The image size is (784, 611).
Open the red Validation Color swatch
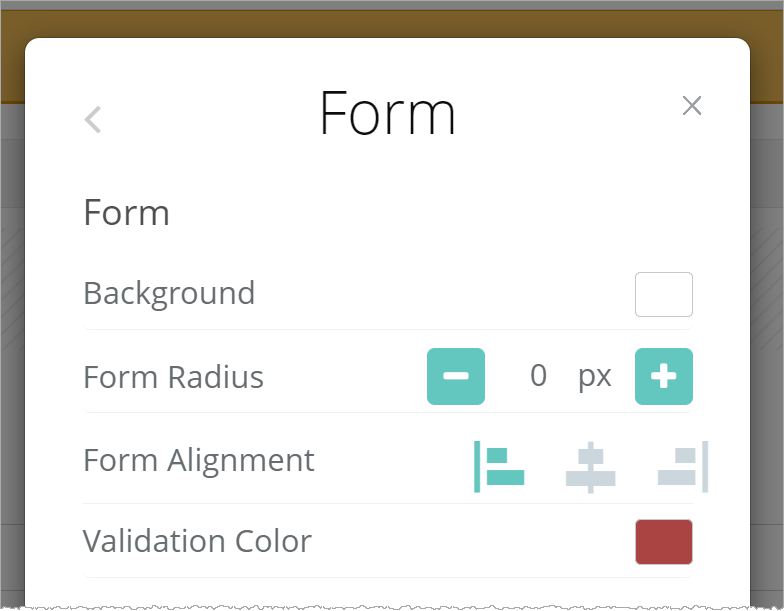(x=663, y=542)
